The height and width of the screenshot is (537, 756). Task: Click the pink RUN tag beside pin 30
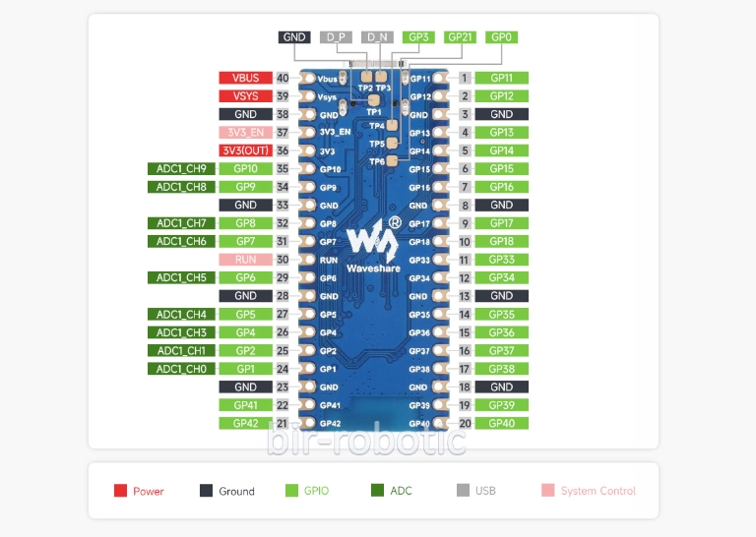245,260
